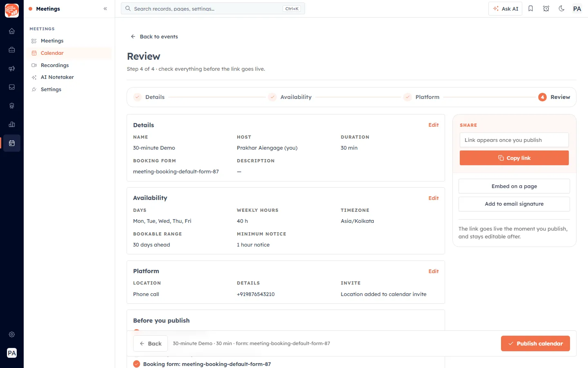Click the bookmark icon in the top bar
588x368 pixels.
coord(530,9)
